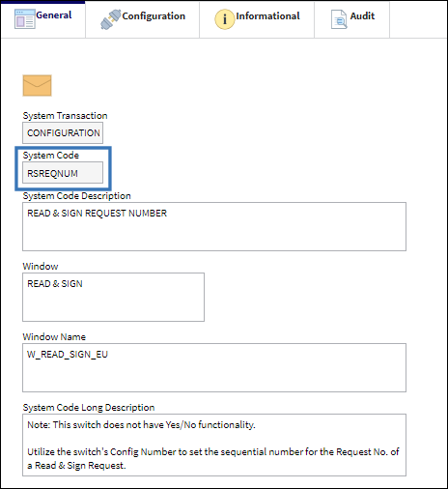Open the Configuration tab
This screenshot has width=448, height=489.
pyautogui.click(x=143, y=19)
